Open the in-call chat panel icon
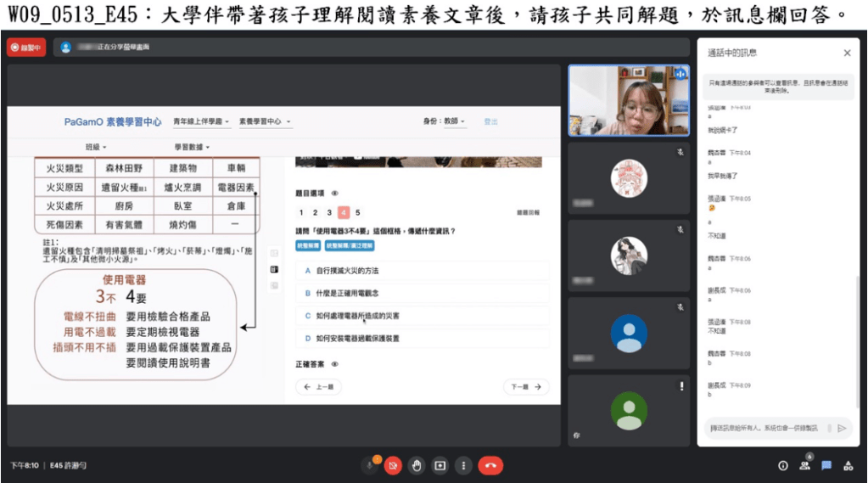The height and width of the screenshot is (483, 868). (826, 465)
